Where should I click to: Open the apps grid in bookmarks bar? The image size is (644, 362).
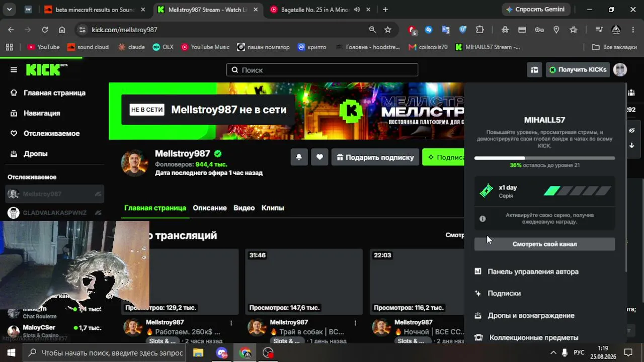click(9, 47)
